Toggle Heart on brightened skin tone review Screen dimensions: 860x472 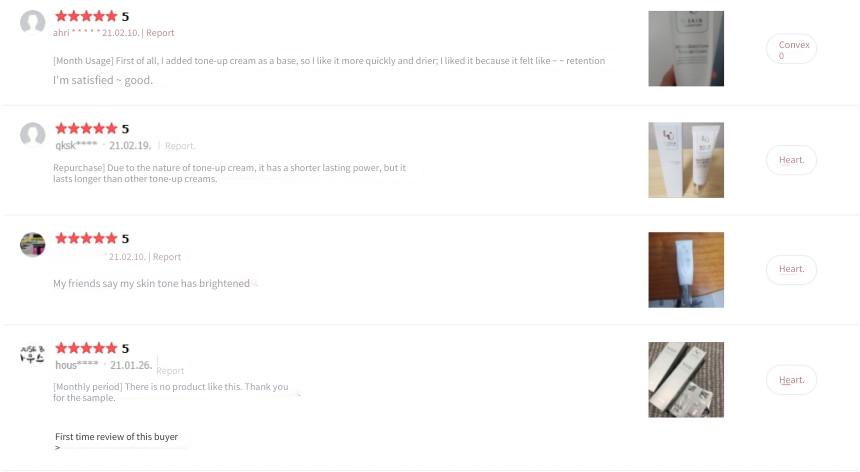point(791,269)
